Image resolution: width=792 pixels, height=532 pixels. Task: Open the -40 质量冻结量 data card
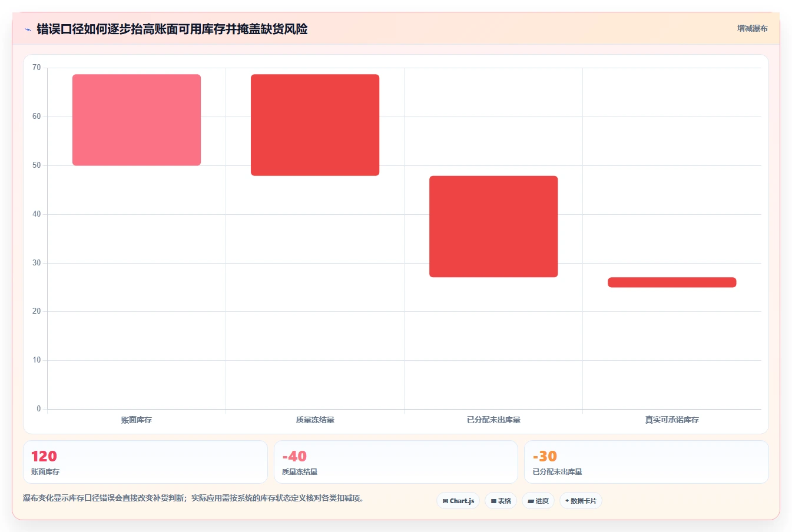(396, 462)
